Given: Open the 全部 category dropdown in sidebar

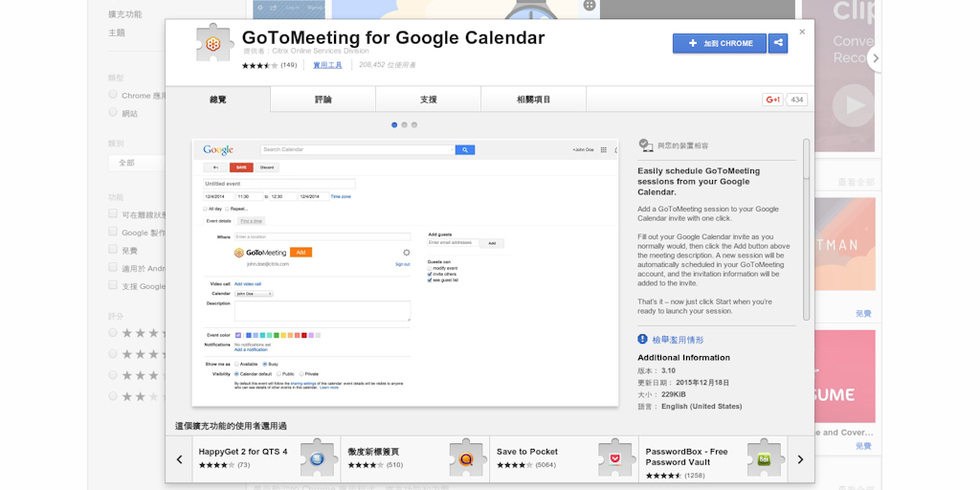Looking at the screenshot, I should [137, 163].
